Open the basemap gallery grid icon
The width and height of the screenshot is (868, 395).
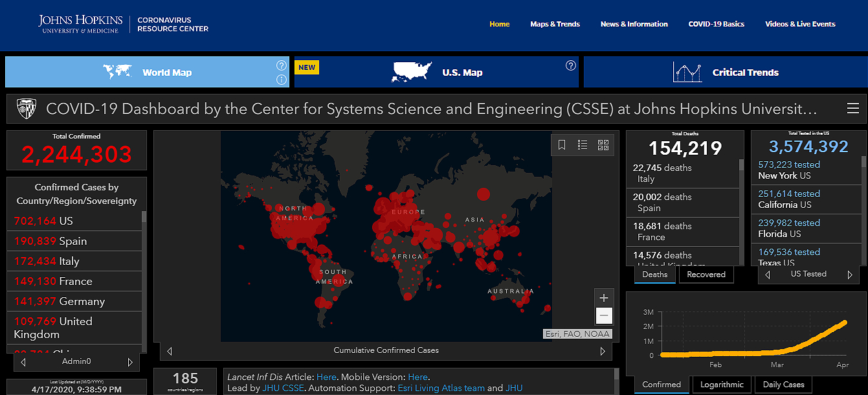point(603,145)
